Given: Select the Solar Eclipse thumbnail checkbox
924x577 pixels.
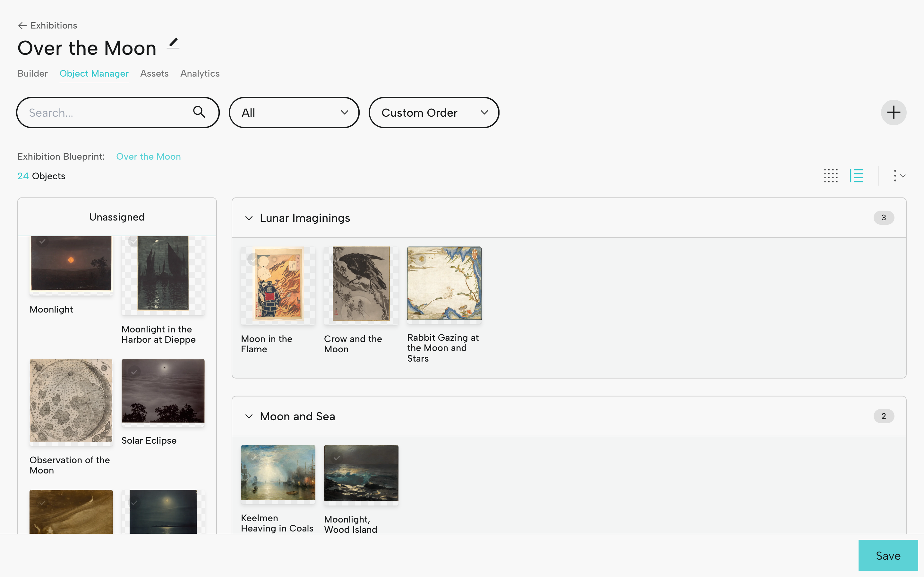Looking at the screenshot, I should pyautogui.click(x=134, y=372).
